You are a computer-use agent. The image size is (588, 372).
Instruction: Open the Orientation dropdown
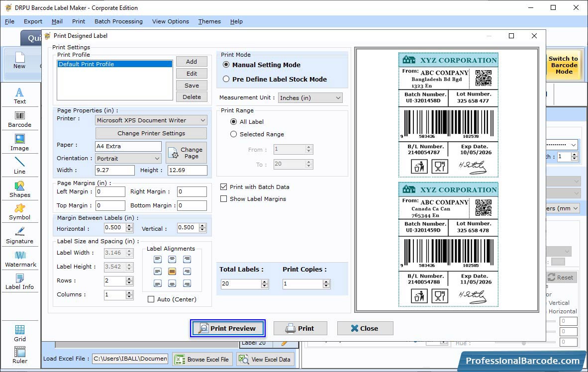(129, 158)
